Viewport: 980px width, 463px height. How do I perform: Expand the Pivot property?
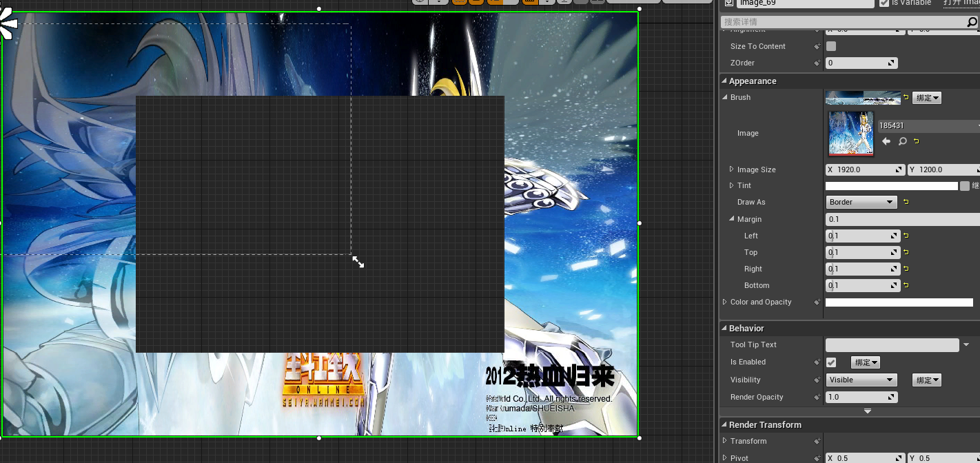click(x=724, y=458)
